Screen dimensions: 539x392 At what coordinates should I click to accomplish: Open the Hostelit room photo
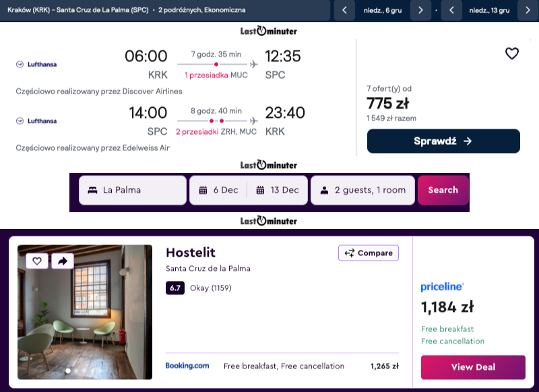[85, 312]
